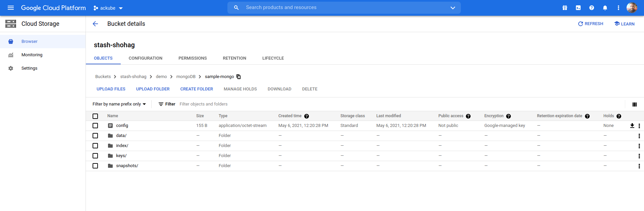
Task: Click the UPLOAD FILES button
Action: coord(111,89)
